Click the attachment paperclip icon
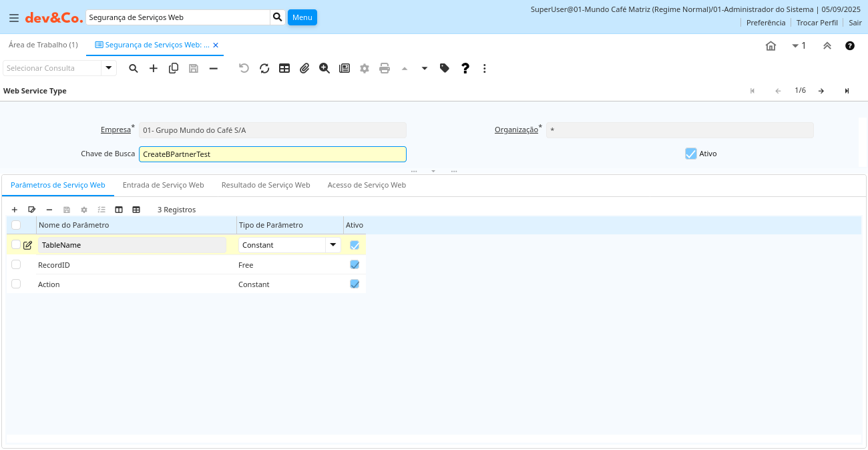 point(304,68)
